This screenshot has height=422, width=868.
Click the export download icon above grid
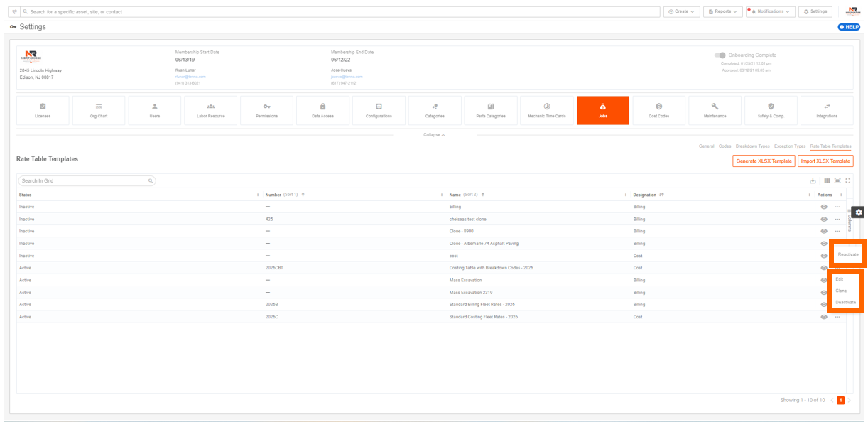point(813,181)
